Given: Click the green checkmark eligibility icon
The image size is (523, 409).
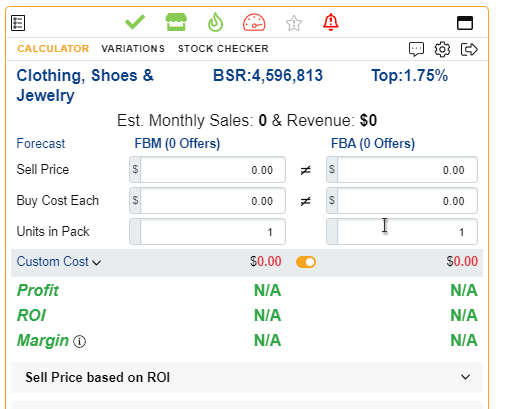Looking at the screenshot, I should [135, 22].
